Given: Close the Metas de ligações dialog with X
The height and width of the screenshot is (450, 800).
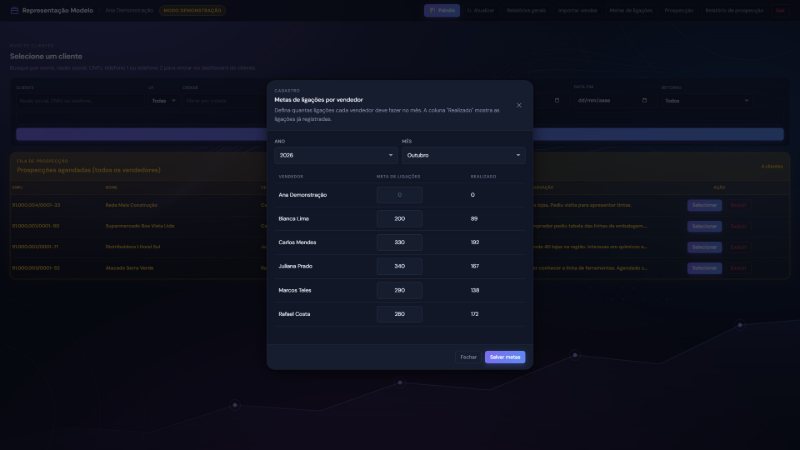Looking at the screenshot, I should click(519, 105).
